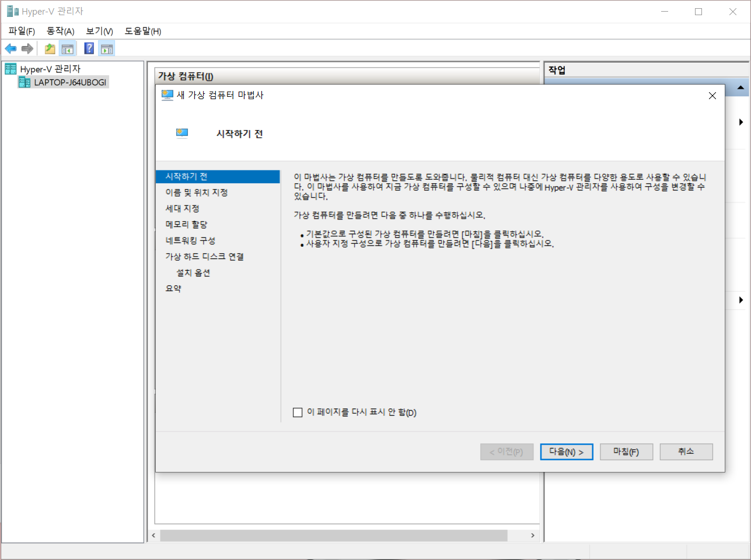Click the monitor icon beside 시작하기 전 heading
Viewport: 751px width, 560px height.
(x=182, y=133)
